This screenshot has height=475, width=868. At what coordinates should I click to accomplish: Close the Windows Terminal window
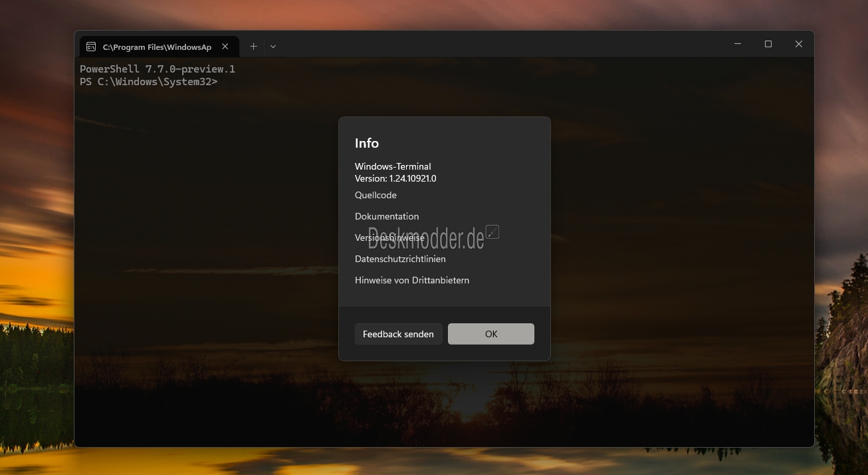(x=799, y=44)
